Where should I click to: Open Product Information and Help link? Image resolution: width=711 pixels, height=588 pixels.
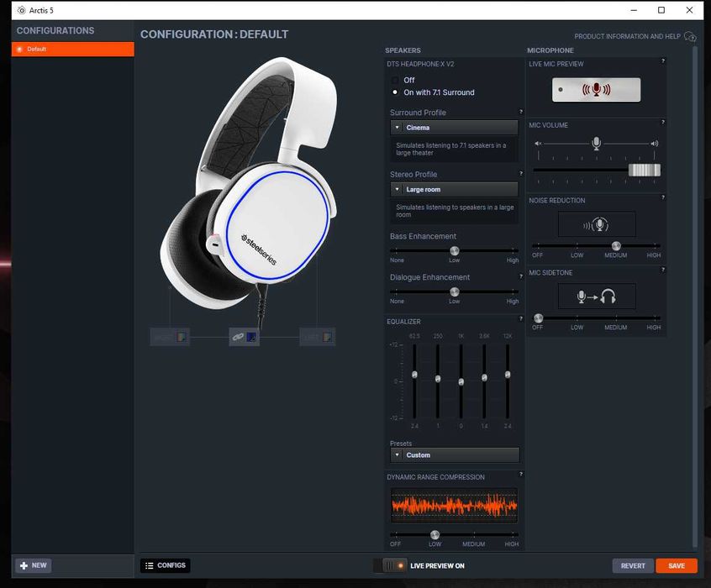[x=627, y=36]
